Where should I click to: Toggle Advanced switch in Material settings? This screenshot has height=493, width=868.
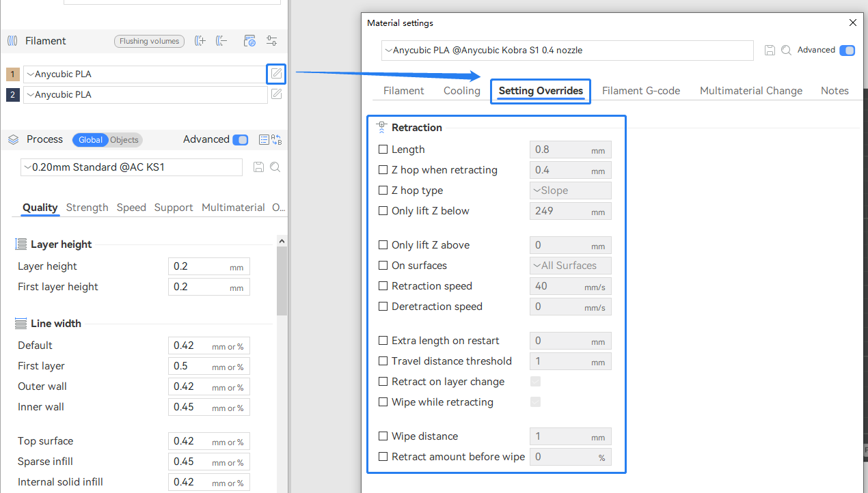click(847, 51)
